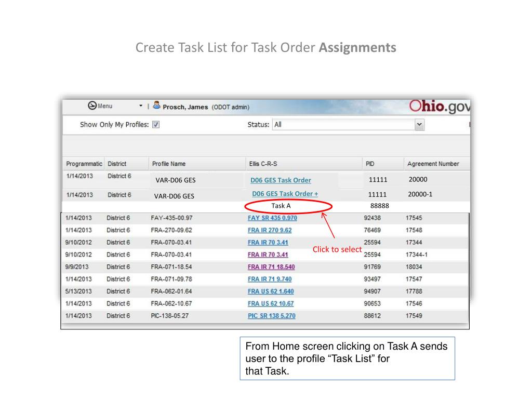Sort by Ellis C-R-S column header
Image resolution: width=532 pixels, height=399 pixels.
263,164
